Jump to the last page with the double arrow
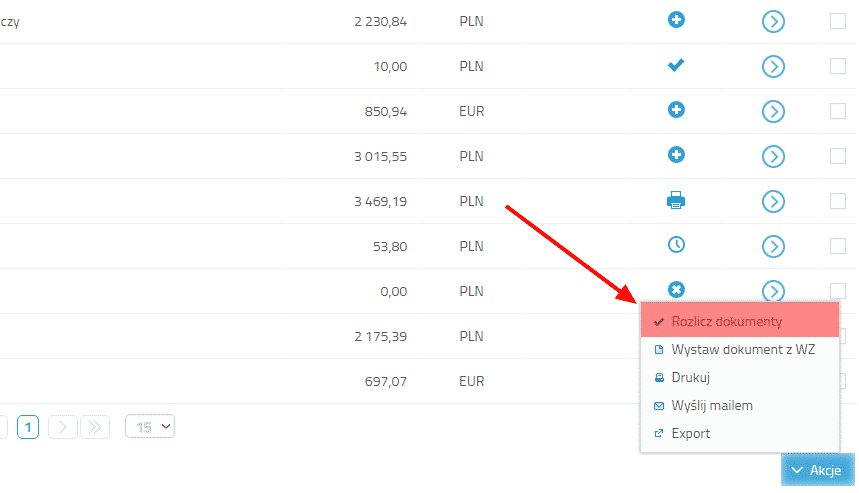Screen dimensions: 859x493 click(95, 428)
